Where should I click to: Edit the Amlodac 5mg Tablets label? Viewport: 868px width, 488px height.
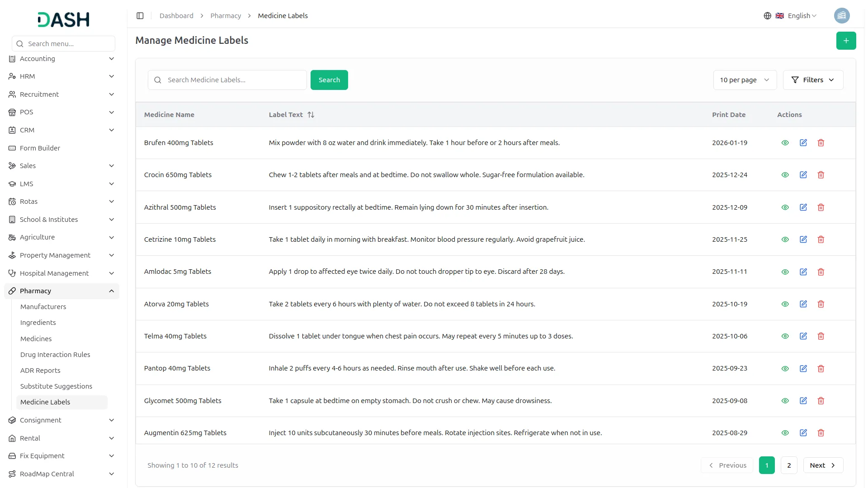pyautogui.click(x=803, y=272)
